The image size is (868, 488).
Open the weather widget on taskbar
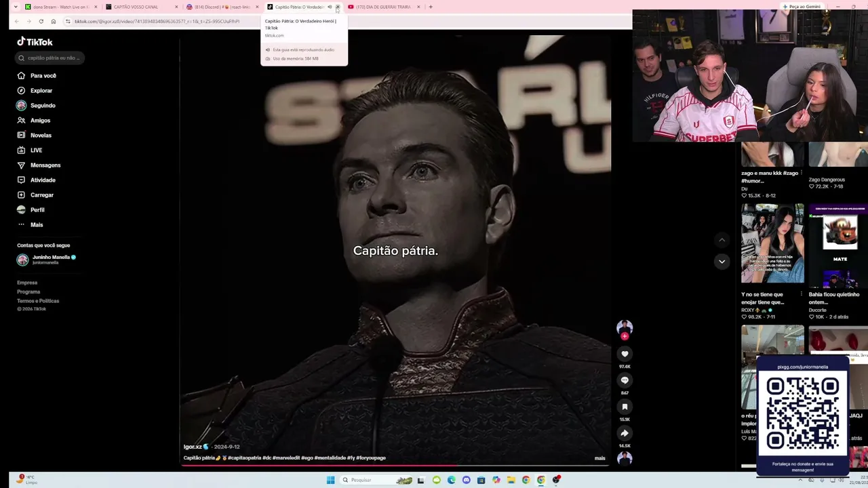(27, 479)
